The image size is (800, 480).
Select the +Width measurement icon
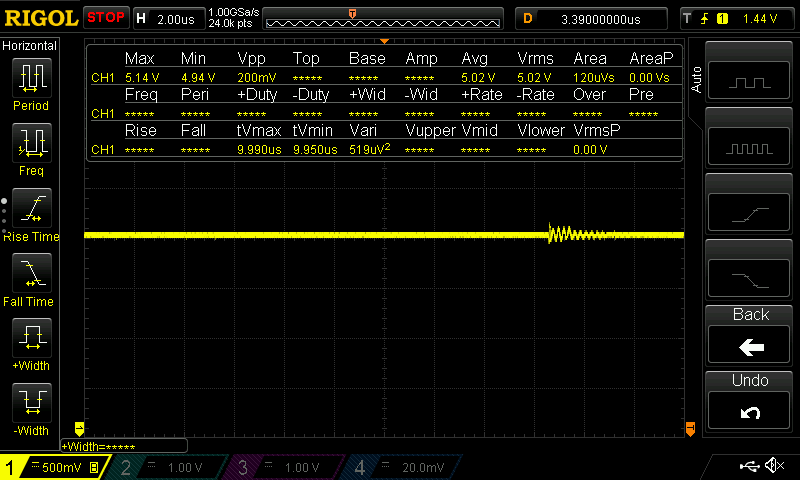[x=32, y=337]
